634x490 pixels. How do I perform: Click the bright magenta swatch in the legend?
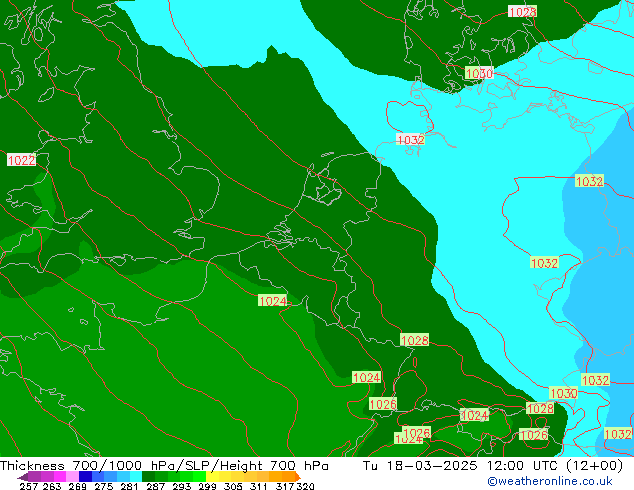point(59,476)
